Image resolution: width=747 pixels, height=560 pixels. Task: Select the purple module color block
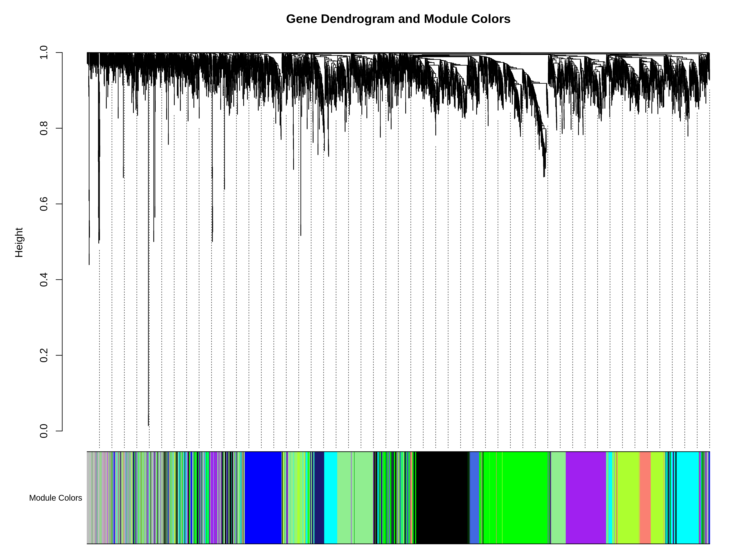coord(586,498)
